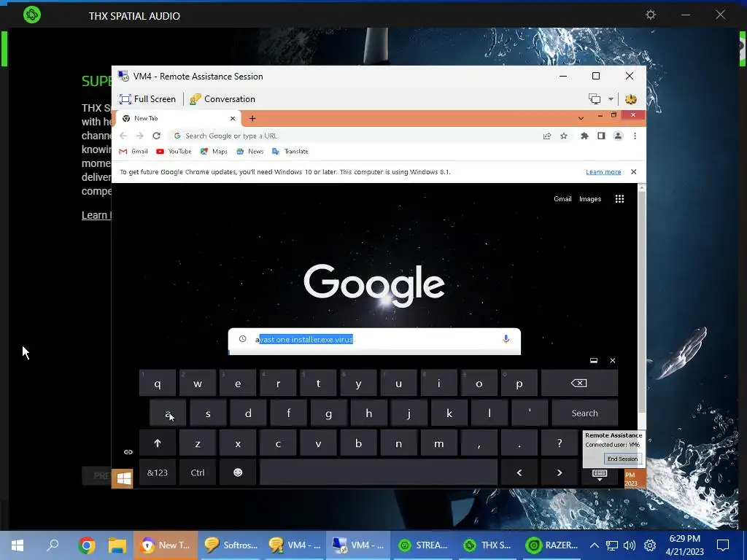Click the hands icon in session toolbar

point(631,99)
